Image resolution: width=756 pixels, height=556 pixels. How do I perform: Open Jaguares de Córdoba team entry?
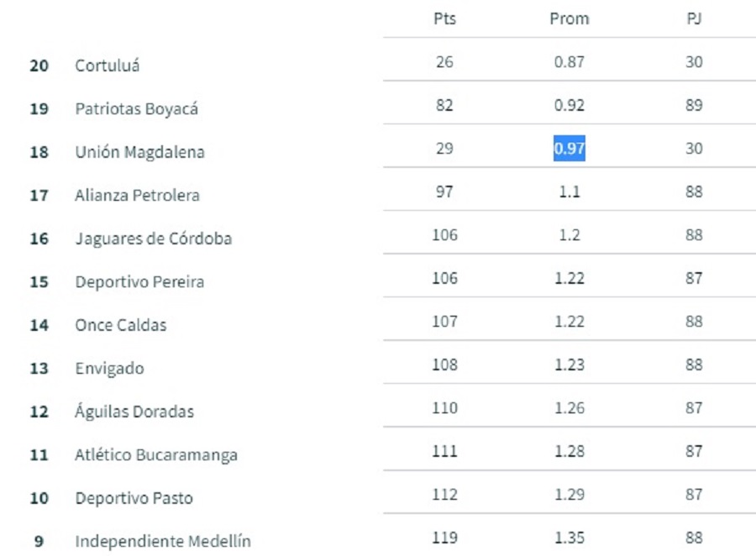(154, 239)
